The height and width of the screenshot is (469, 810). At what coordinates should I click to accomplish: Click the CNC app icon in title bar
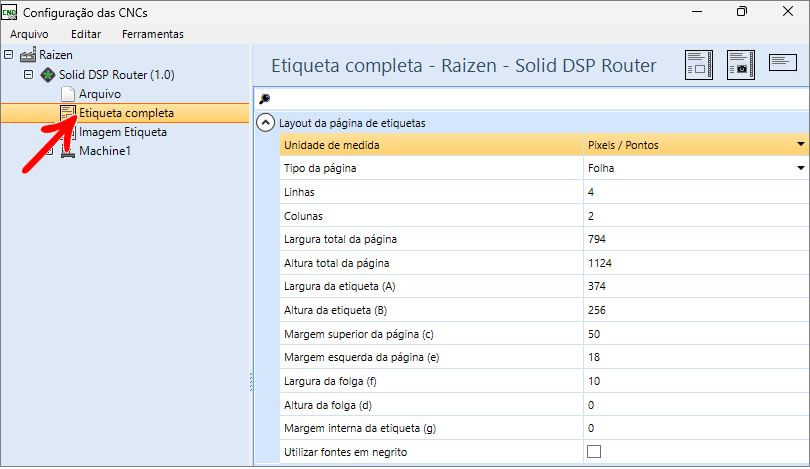(9, 12)
